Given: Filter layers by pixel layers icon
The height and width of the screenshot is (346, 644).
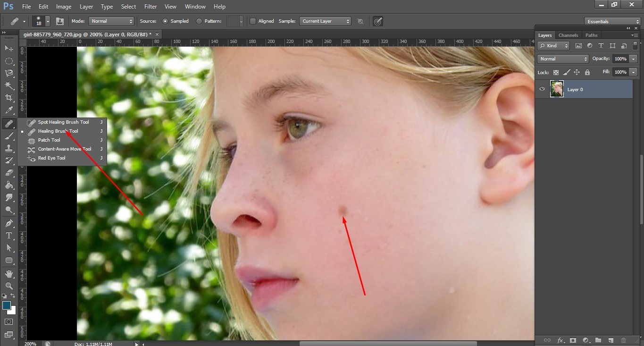Looking at the screenshot, I should coord(579,46).
